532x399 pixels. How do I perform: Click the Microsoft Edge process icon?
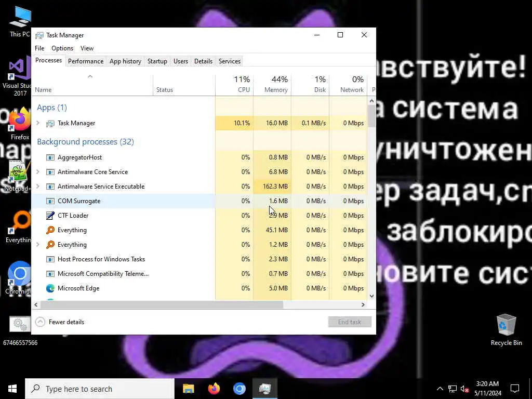(50, 288)
